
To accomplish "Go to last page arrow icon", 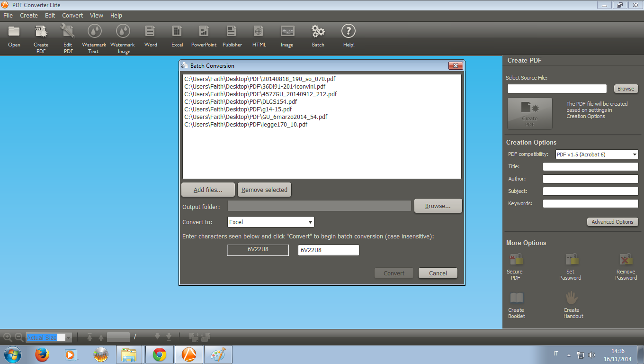I will coord(169,337).
